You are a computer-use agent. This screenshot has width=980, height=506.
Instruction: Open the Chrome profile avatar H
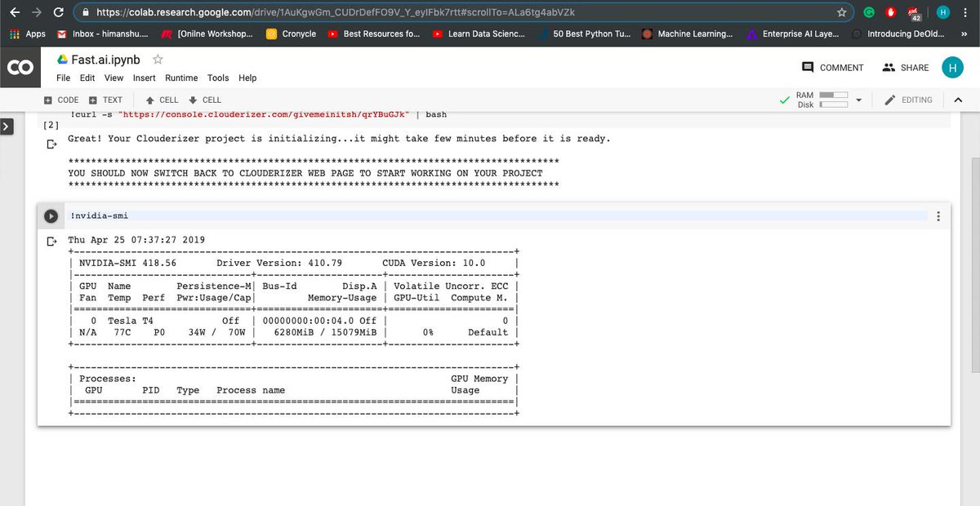point(942,12)
